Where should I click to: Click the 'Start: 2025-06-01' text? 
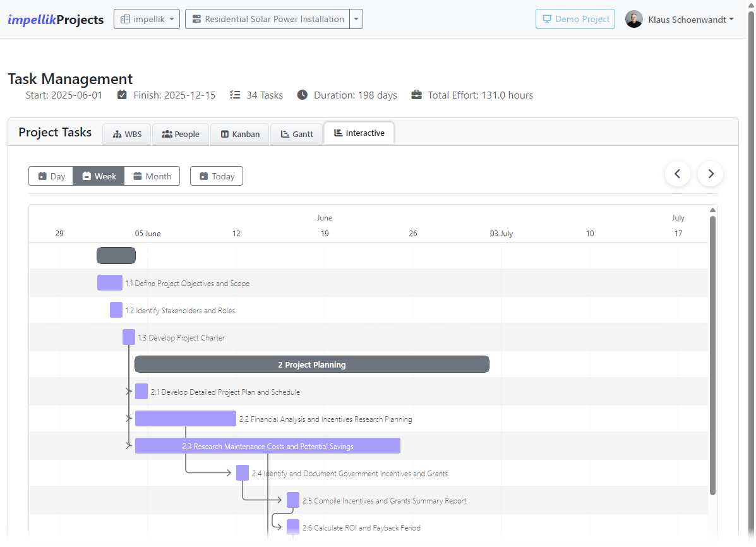click(64, 95)
